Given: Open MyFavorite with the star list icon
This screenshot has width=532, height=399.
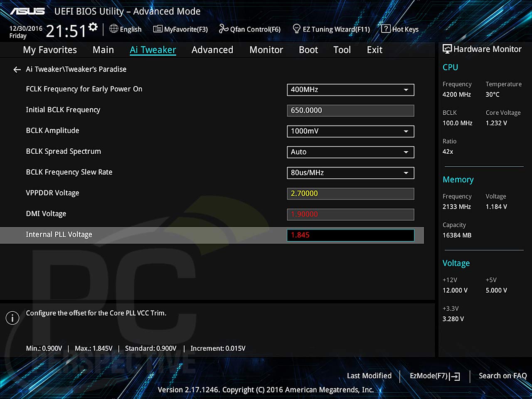Looking at the screenshot, I should (180, 29).
